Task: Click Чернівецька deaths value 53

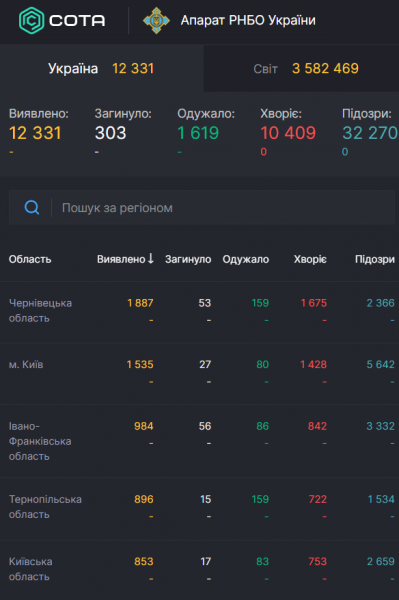Action: click(x=205, y=303)
